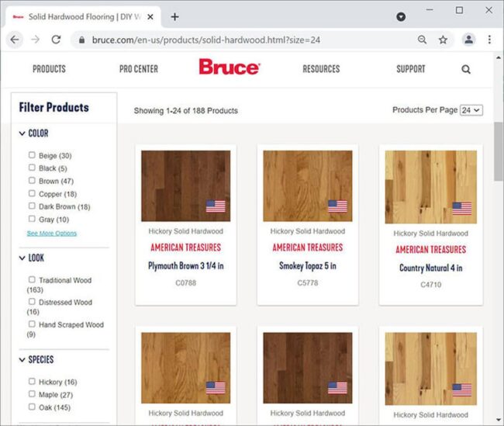
Task: Check the Brown color filter
Action: 32,181
